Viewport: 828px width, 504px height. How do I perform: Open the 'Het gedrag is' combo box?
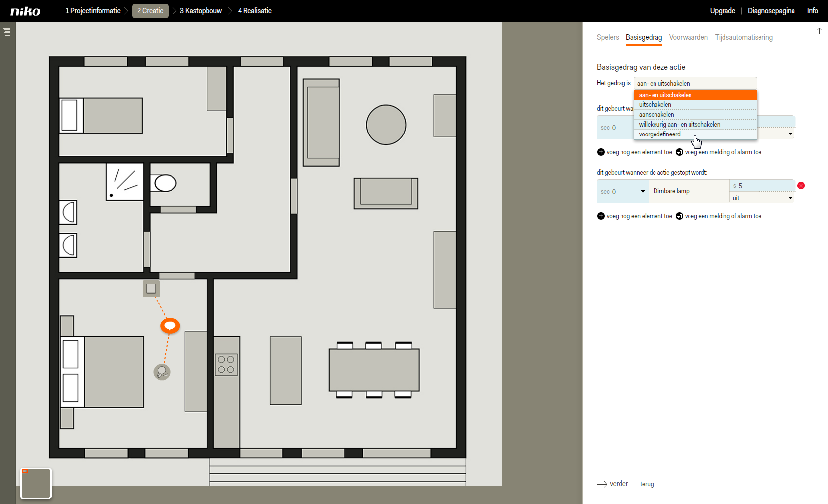[695, 83]
